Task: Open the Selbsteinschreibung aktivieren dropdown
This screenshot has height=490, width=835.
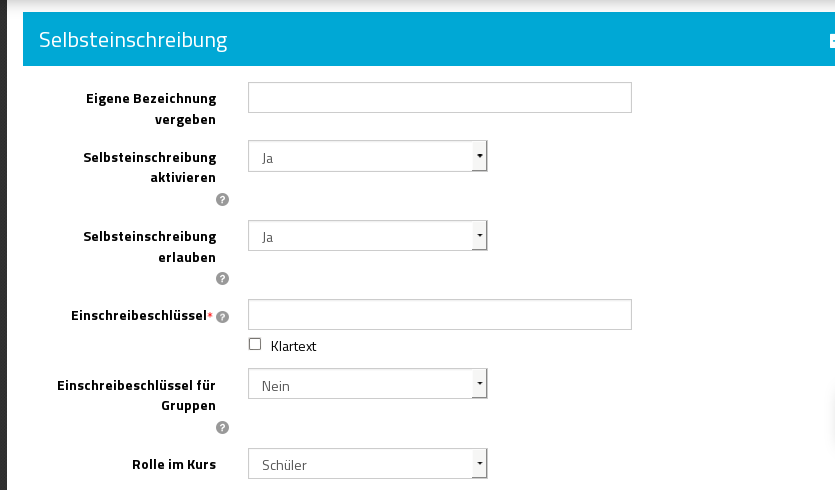Action: click(367, 156)
